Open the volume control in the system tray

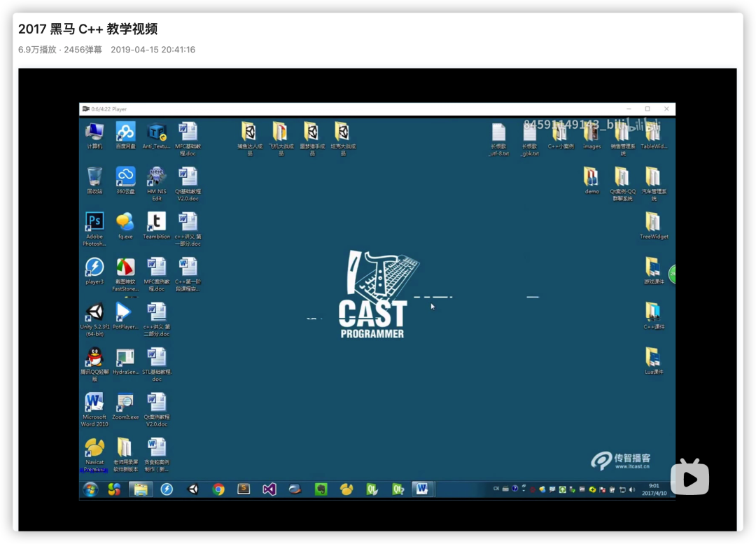[x=632, y=488]
